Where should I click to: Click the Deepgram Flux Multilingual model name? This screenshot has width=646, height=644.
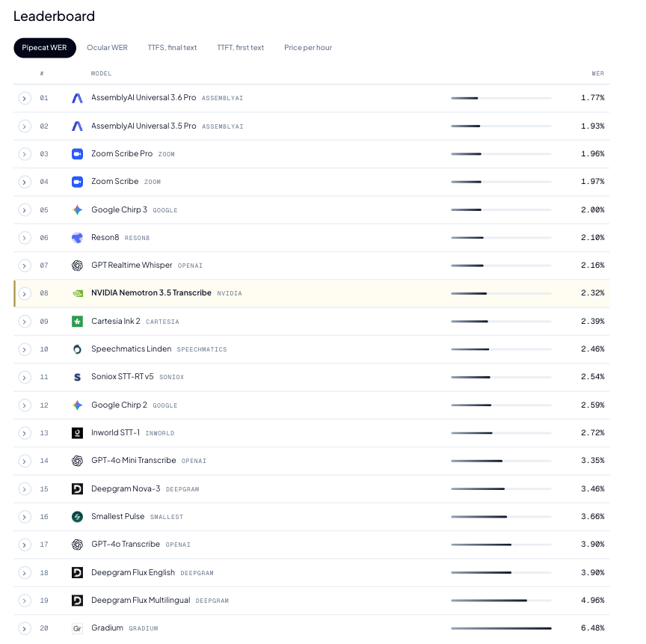point(141,601)
